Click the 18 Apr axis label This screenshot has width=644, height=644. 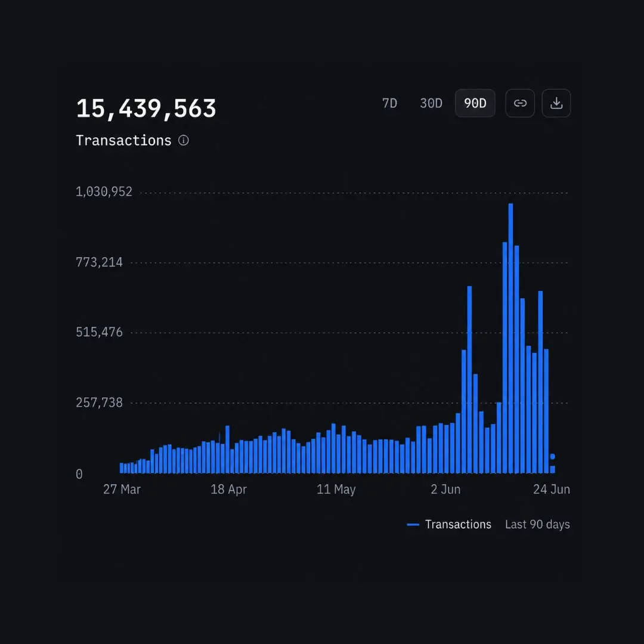point(228,489)
